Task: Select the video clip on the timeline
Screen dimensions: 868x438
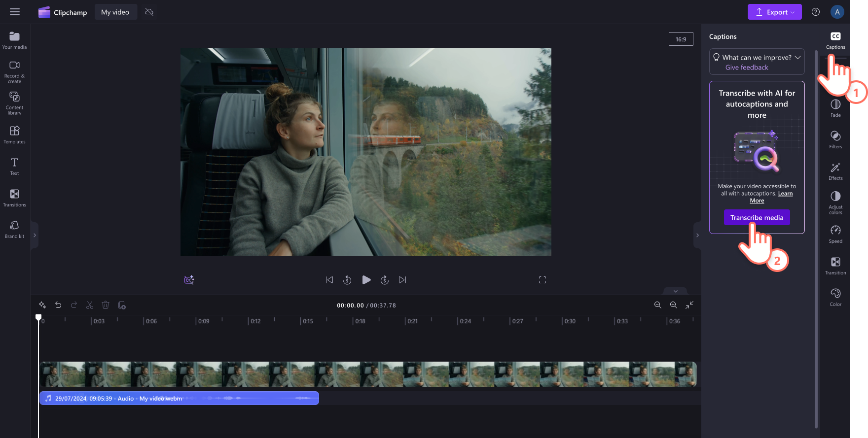Action: coord(368,374)
